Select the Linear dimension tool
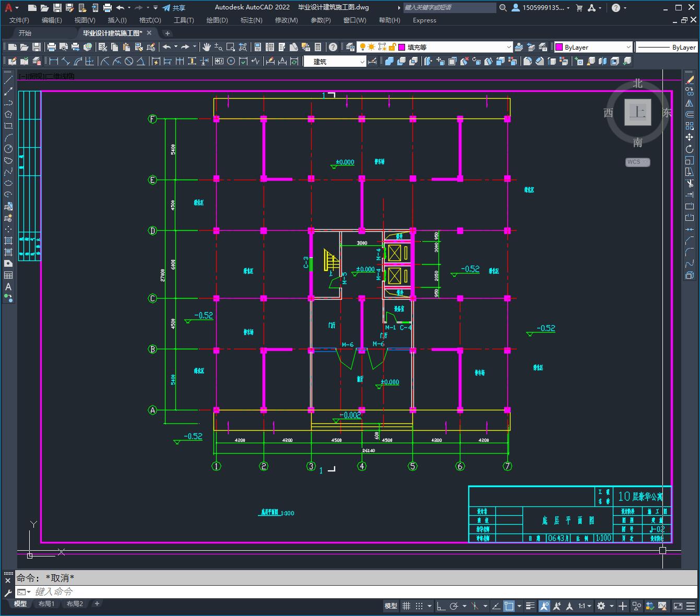The image size is (700, 616). pyautogui.click(x=53, y=61)
